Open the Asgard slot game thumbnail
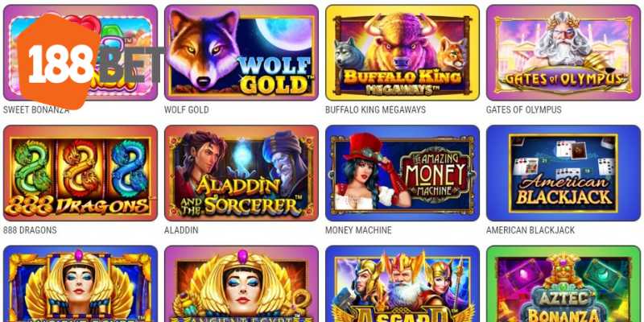 [x=402, y=284]
